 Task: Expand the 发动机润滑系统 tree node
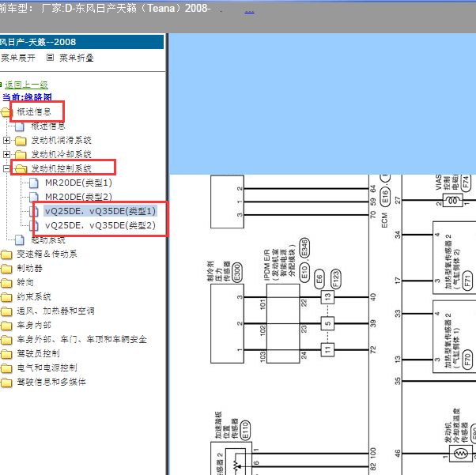[x=6, y=140]
